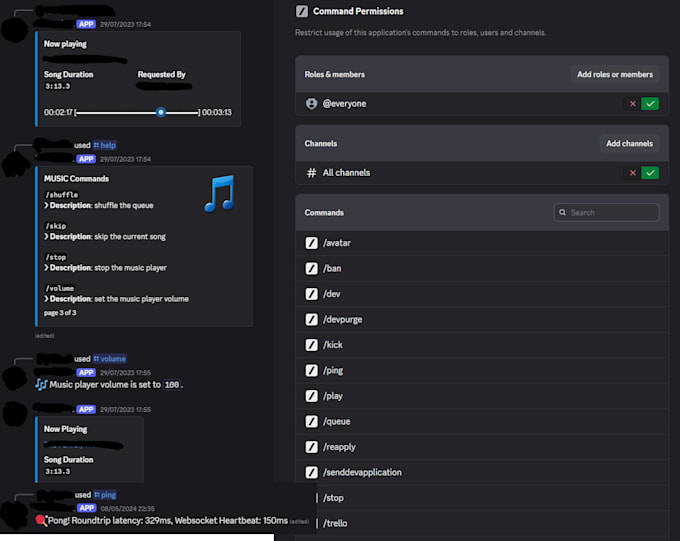
Task: Click the volume command link
Action: [x=110, y=359]
